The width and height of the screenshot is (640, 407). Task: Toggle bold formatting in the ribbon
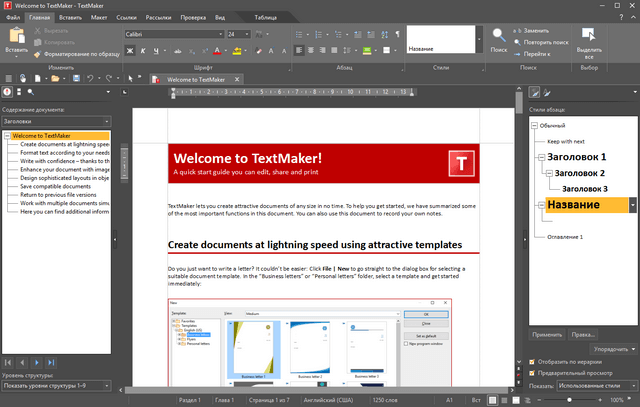coord(131,51)
